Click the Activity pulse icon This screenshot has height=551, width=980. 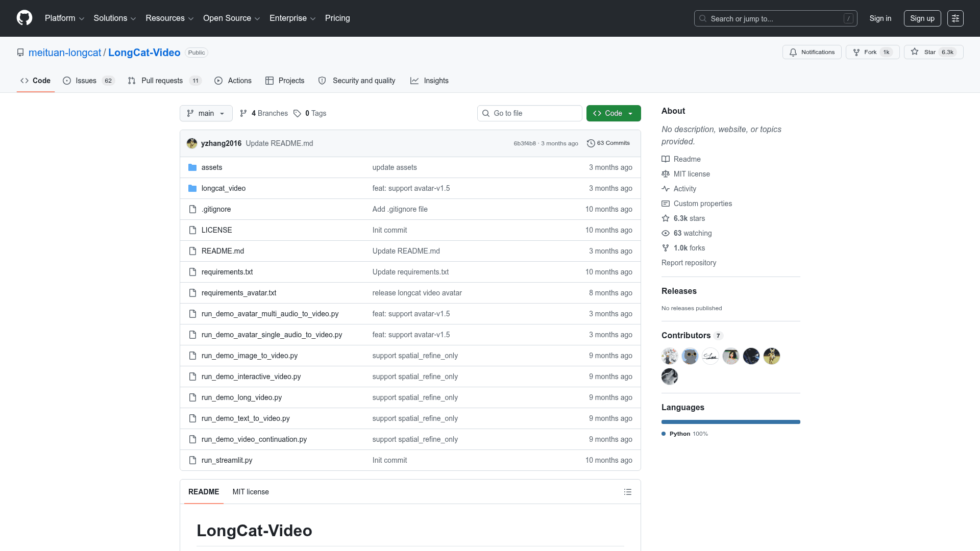click(x=666, y=189)
